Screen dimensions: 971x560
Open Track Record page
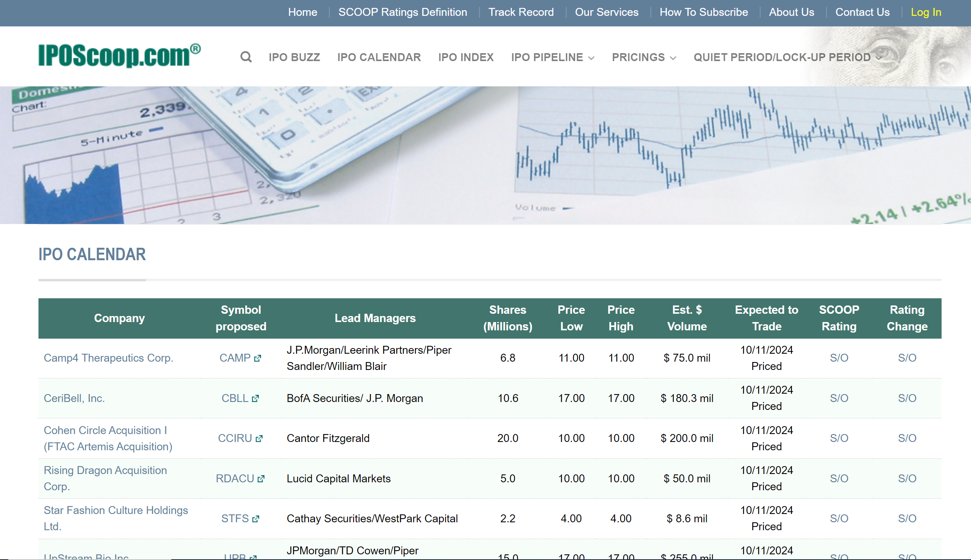tap(521, 12)
